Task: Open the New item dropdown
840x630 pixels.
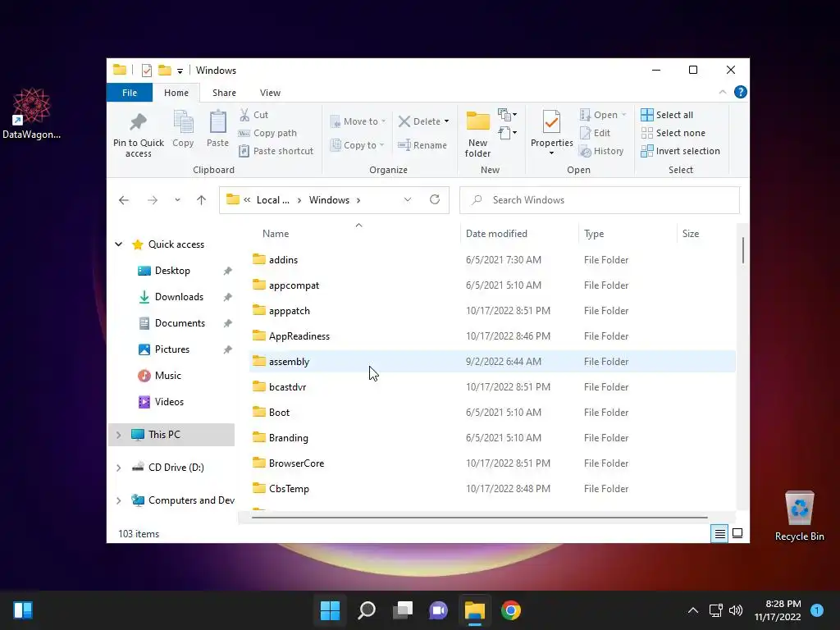Action: click(507, 115)
